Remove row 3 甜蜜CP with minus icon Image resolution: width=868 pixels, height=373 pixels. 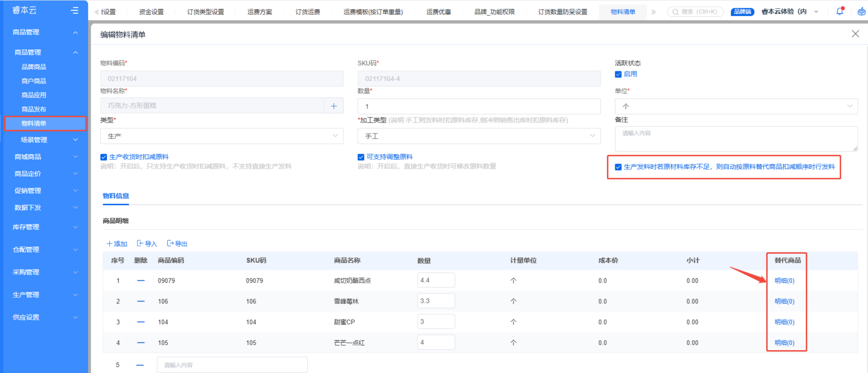[140, 322]
